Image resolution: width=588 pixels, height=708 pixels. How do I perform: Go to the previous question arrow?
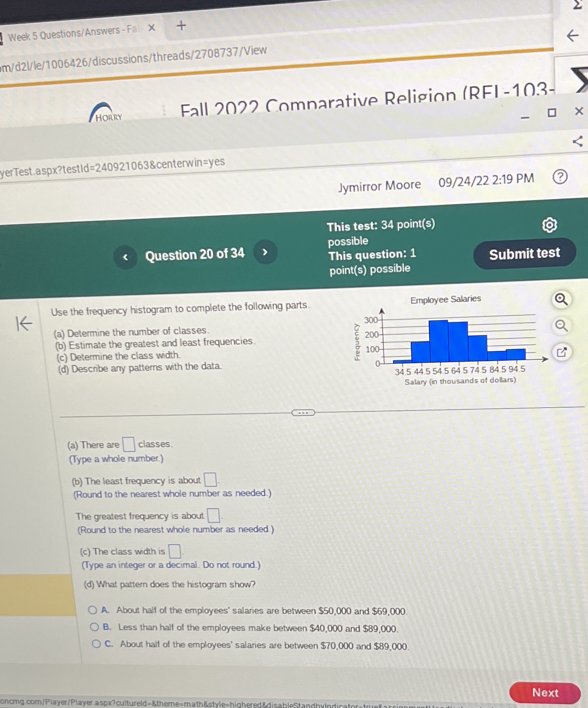[x=125, y=257]
